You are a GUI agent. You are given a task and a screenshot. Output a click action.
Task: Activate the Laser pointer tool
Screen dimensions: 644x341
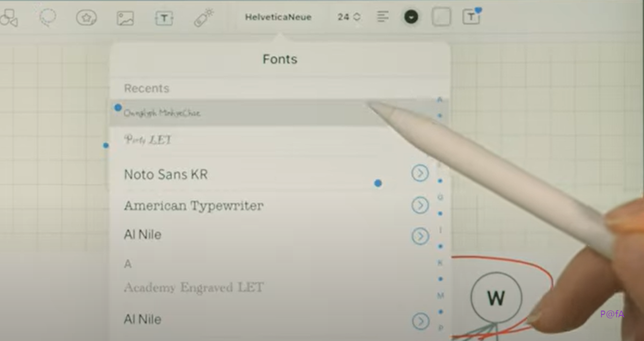[x=204, y=18]
